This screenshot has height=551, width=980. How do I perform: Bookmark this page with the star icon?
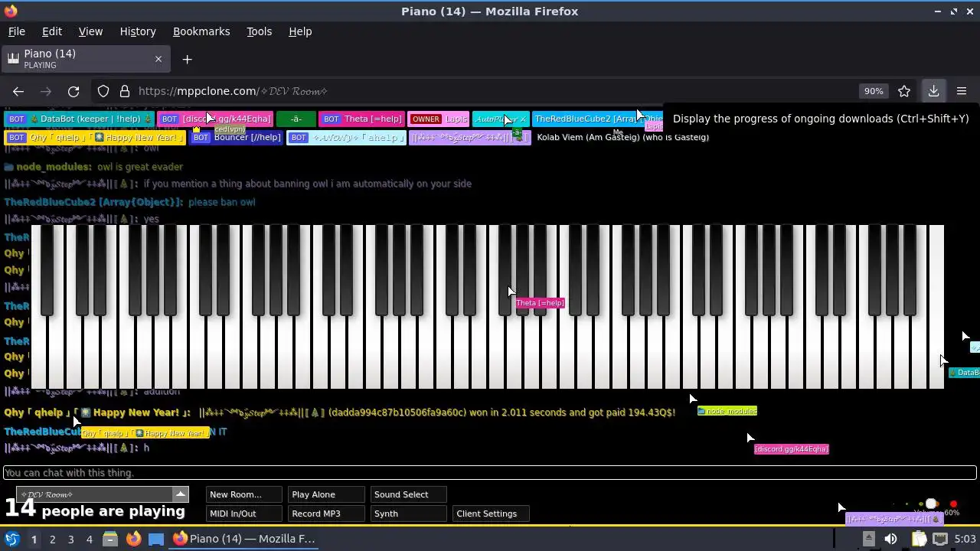coord(904,91)
